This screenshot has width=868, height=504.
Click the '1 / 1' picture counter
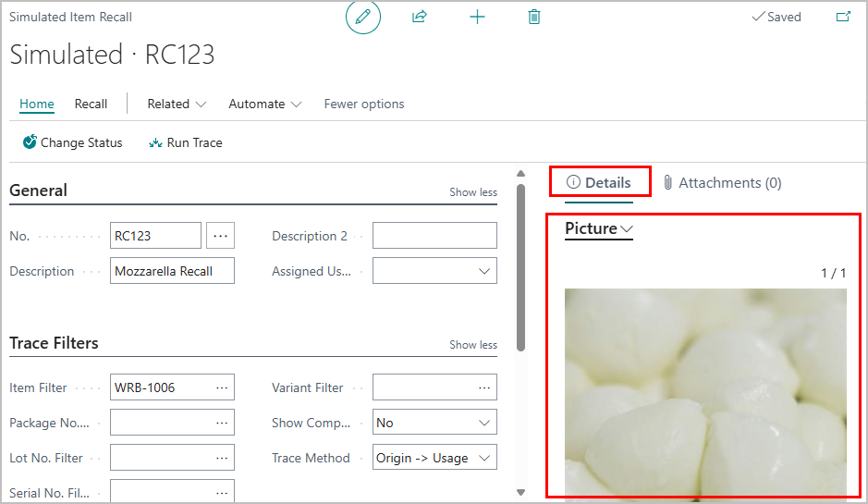coord(833,273)
